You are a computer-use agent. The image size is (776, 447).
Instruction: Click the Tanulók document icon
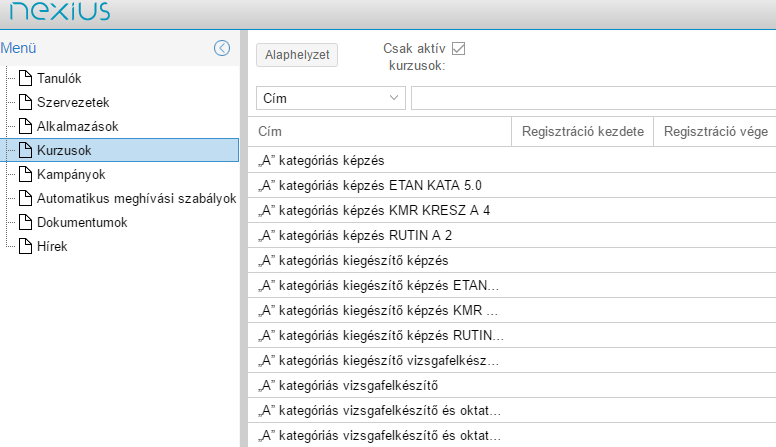coord(27,78)
